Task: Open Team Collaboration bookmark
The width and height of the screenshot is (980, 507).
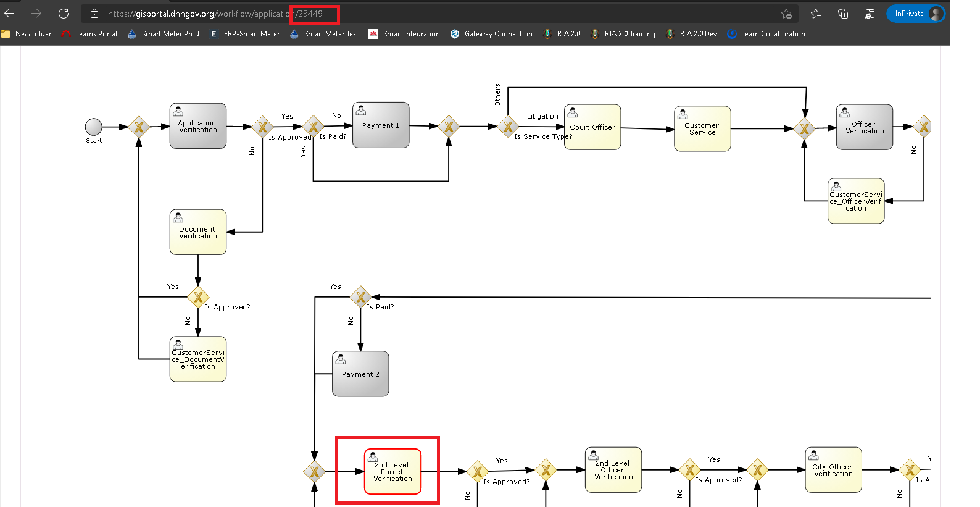Action: coord(766,34)
